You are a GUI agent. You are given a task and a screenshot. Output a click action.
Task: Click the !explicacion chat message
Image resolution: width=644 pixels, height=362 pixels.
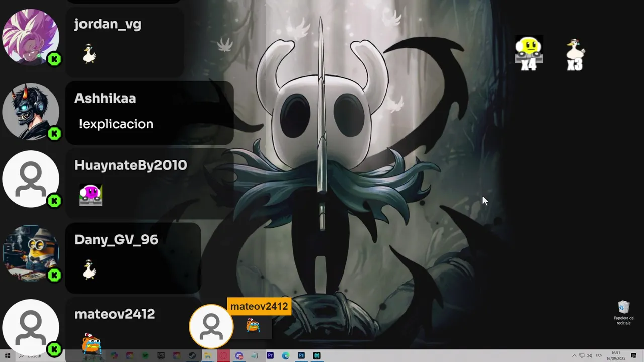click(x=116, y=124)
